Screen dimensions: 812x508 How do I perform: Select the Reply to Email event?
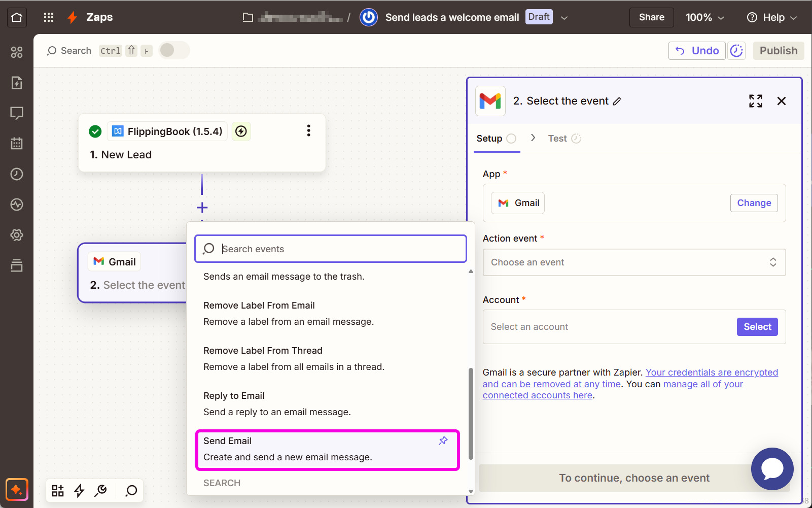pos(327,404)
